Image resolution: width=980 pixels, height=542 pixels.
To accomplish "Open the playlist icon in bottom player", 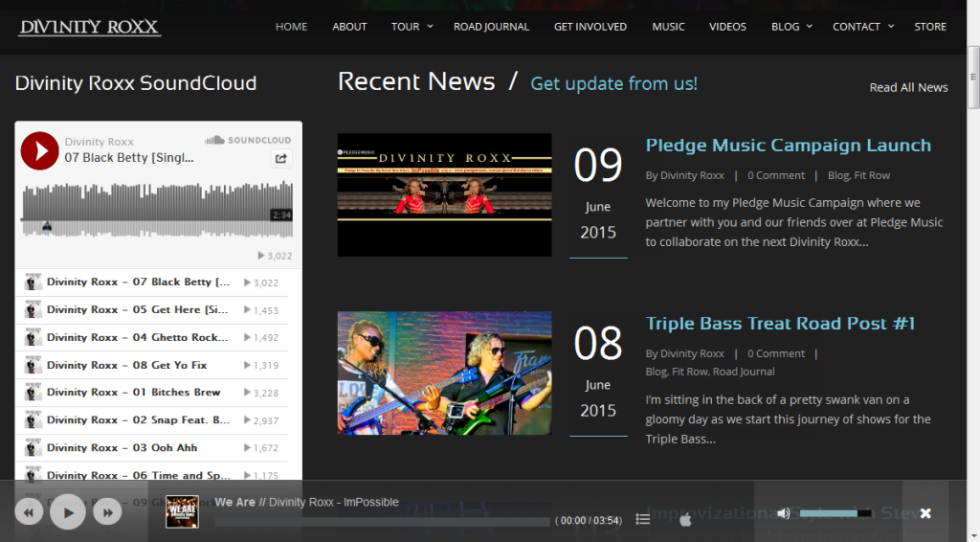I will coord(642,519).
